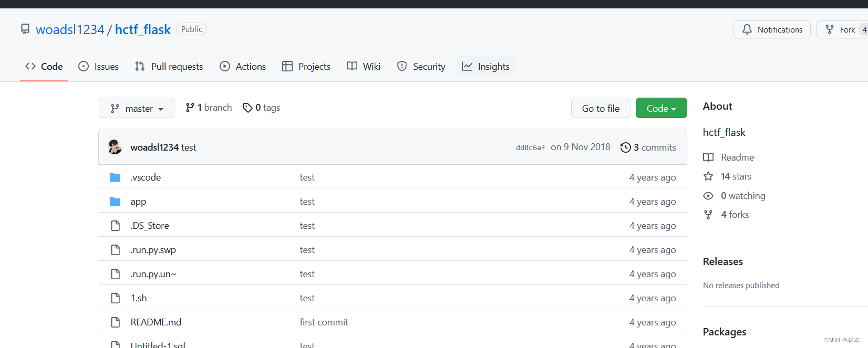Click hctf_flask description text in About
Screen dimensions: 868x348
[724, 132]
